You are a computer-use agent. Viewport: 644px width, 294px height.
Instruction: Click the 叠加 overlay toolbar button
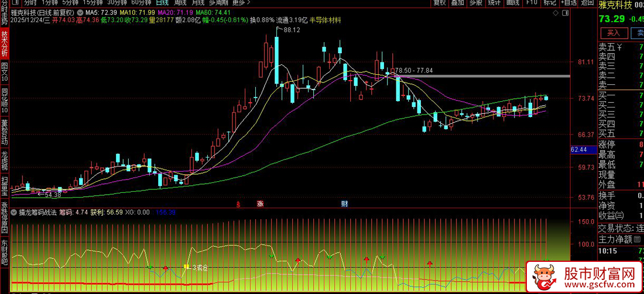tap(457, 2)
